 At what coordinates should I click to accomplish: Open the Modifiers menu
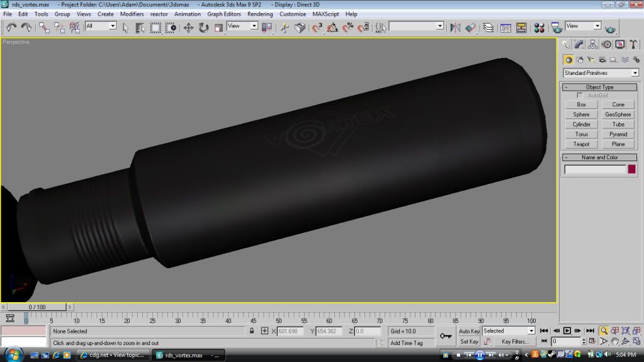pos(132,14)
